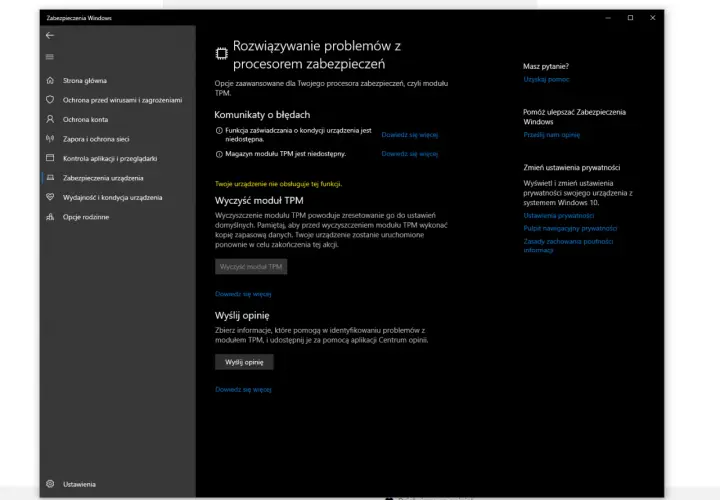The width and height of the screenshot is (720, 500).
Task: Click the device health heart icon
Action: pos(50,197)
